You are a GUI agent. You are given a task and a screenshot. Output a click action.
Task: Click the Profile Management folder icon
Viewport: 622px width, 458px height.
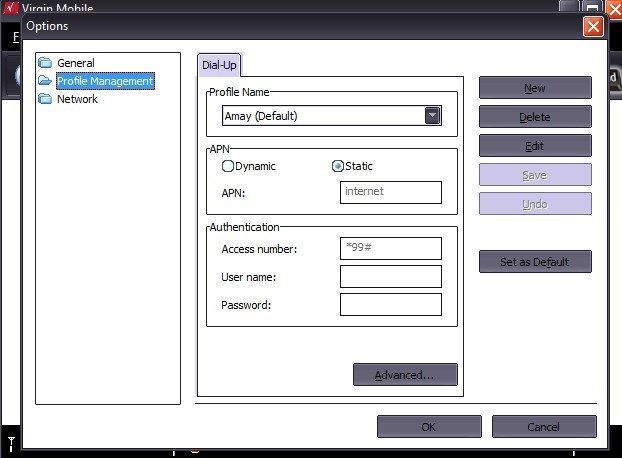(45, 81)
